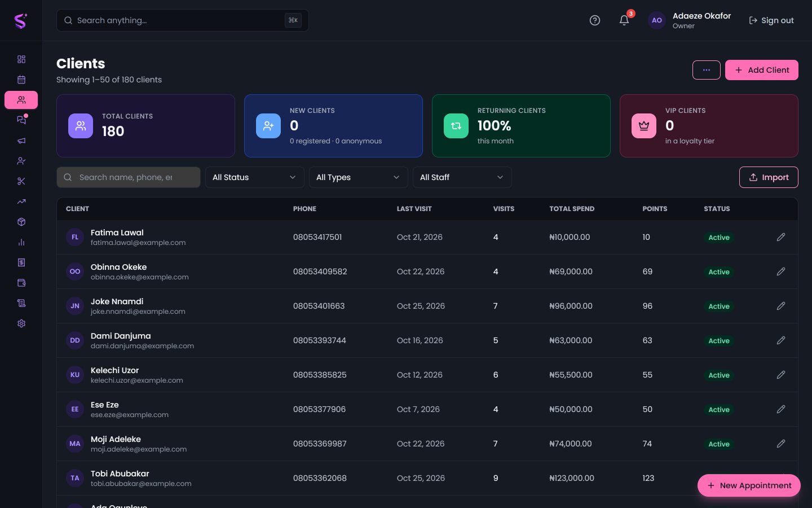The image size is (812, 508).
Task: Edit Moji Adeleke with the pencil icon
Action: (781, 444)
